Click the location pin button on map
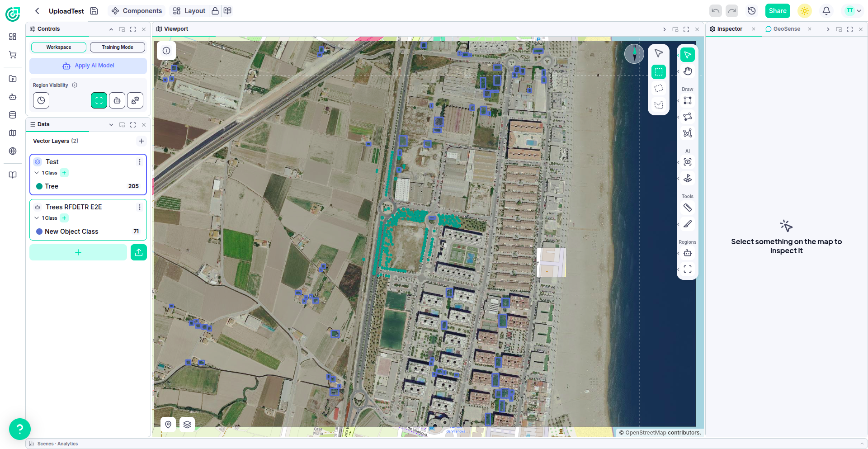 pos(168,425)
